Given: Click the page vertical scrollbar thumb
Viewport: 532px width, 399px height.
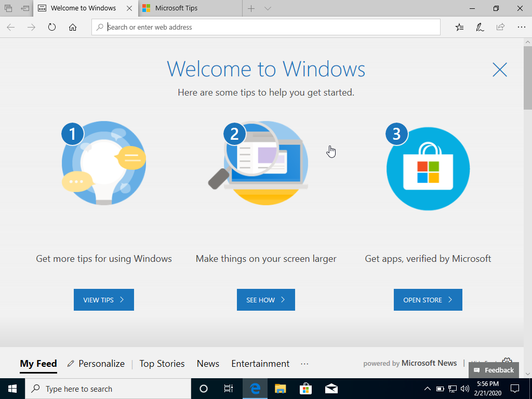Looking at the screenshot, I should pyautogui.click(x=528, y=78).
